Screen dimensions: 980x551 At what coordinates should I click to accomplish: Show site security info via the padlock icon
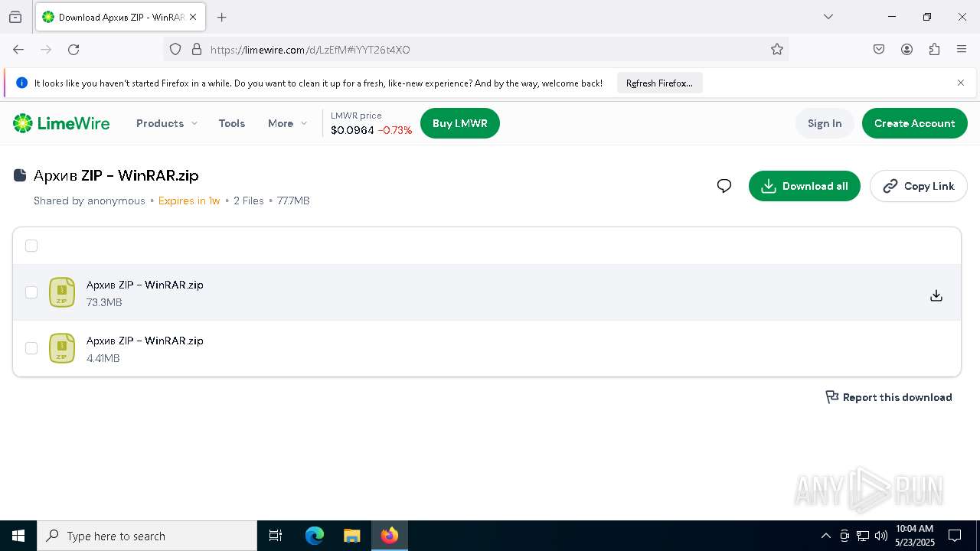[x=197, y=50]
